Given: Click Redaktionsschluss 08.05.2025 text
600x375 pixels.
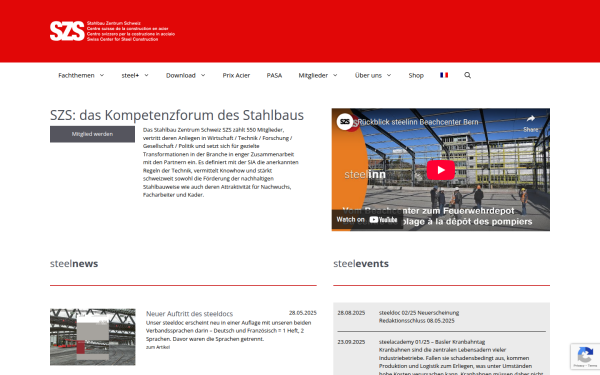Looking at the screenshot, I should (x=417, y=321).
